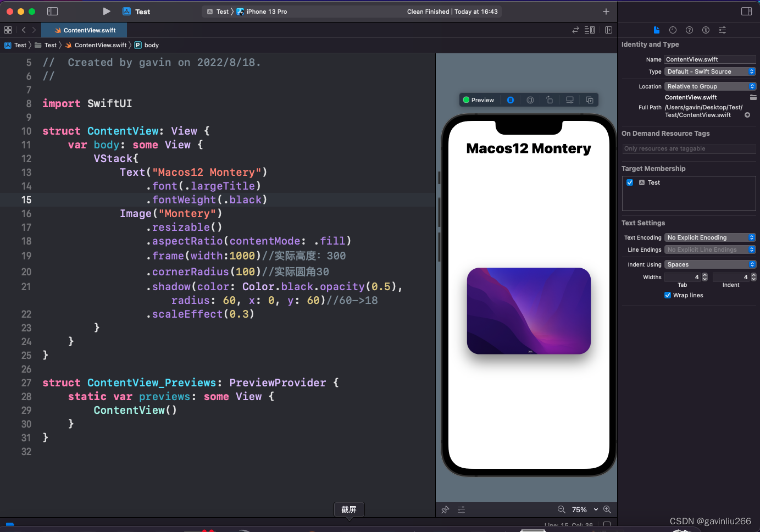This screenshot has width=760, height=532.
Task: Toggle the Wrap lines checkbox
Action: tap(668, 295)
